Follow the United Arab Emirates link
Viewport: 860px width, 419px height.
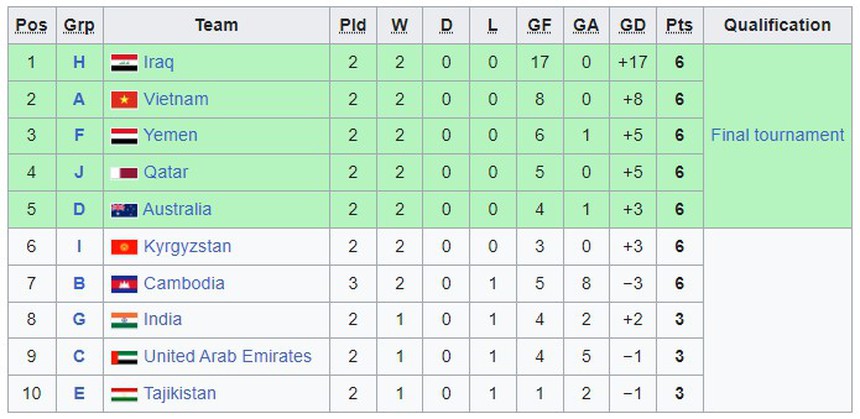[x=227, y=356]
